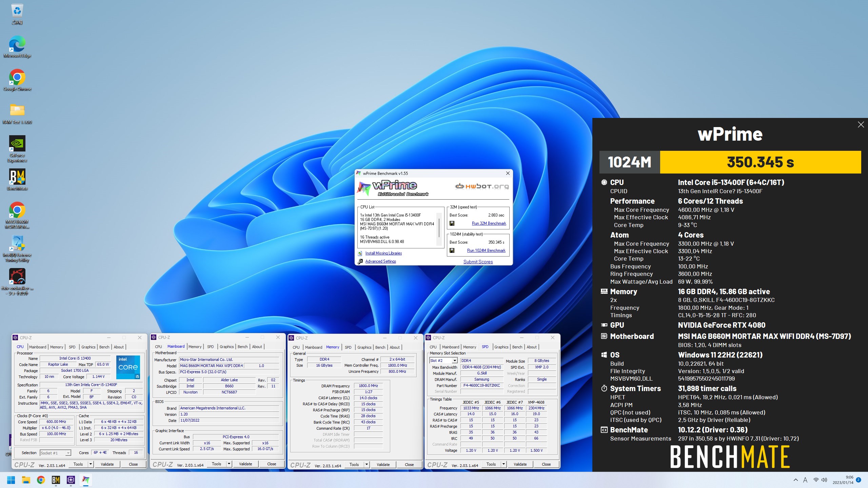Click Close button in Mainboard CPU-Z window
The width and height of the screenshot is (868, 488).
tap(272, 464)
